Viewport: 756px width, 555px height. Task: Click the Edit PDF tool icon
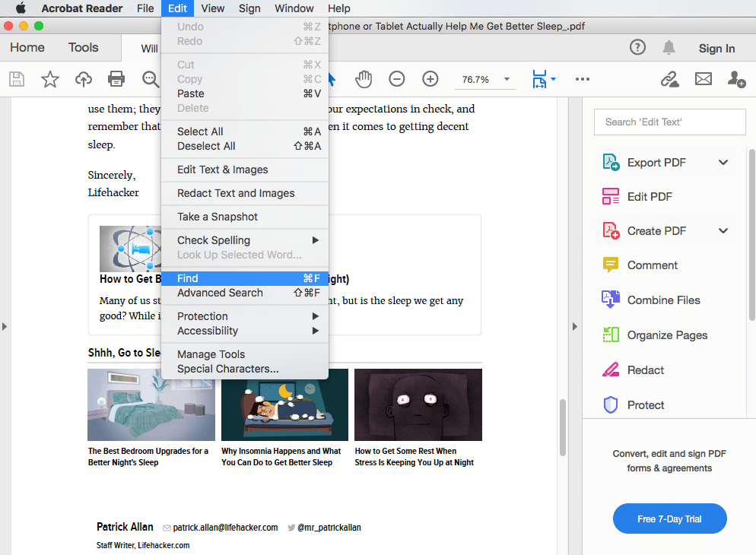[611, 197]
